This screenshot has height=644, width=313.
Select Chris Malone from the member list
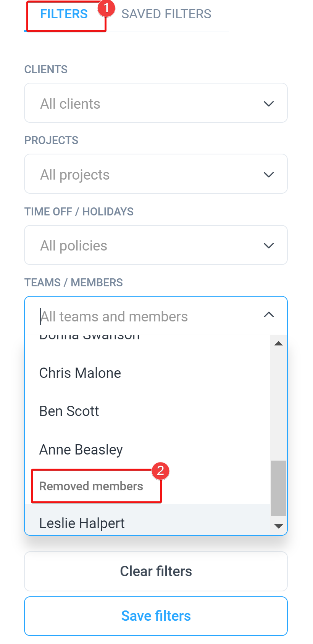(148, 373)
